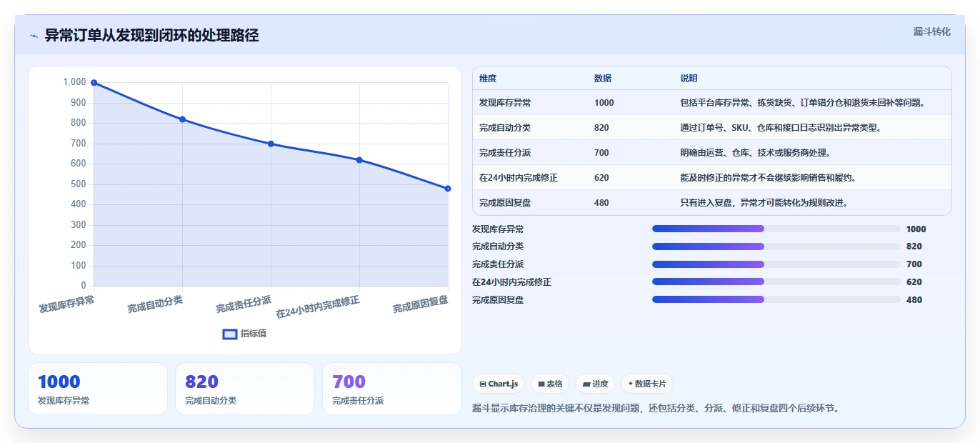The image size is (980, 443).
Task: Click the 说明 column header
Action: click(x=689, y=79)
